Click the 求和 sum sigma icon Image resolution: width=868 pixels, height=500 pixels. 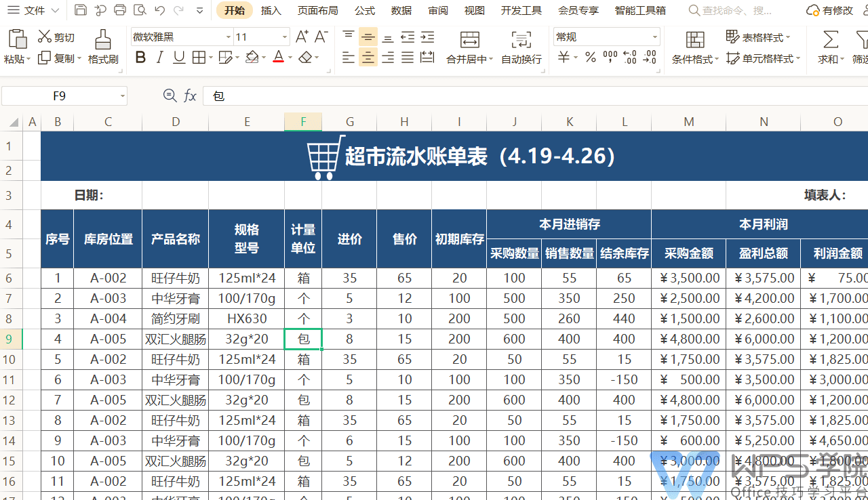coord(830,39)
